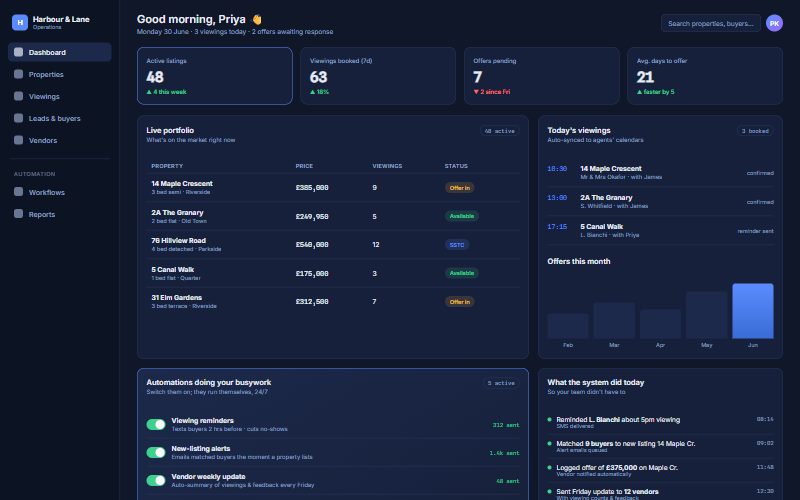Click the Leads & buyers sidebar icon
Viewport: 800px width, 500px height.
point(18,118)
